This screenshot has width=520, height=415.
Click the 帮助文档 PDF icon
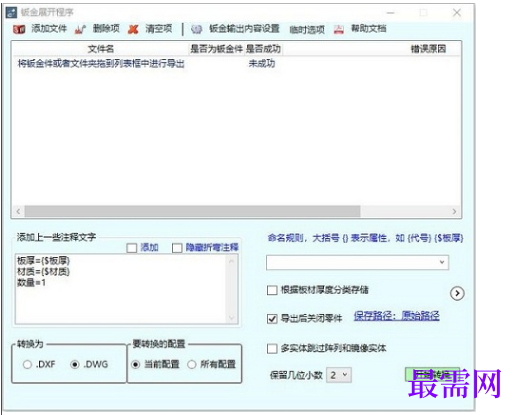pos(339,30)
